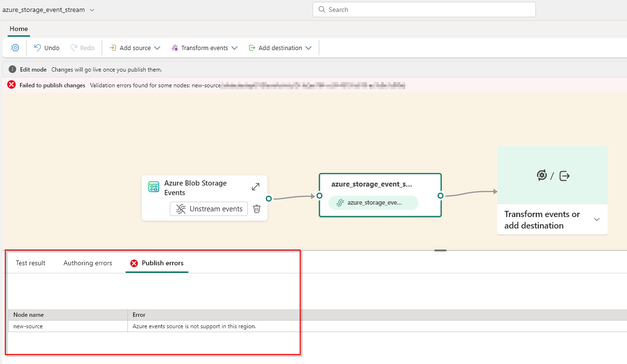Click the Unstream events button
The width and height of the screenshot is (627, 364).
(x=209, y=209)
